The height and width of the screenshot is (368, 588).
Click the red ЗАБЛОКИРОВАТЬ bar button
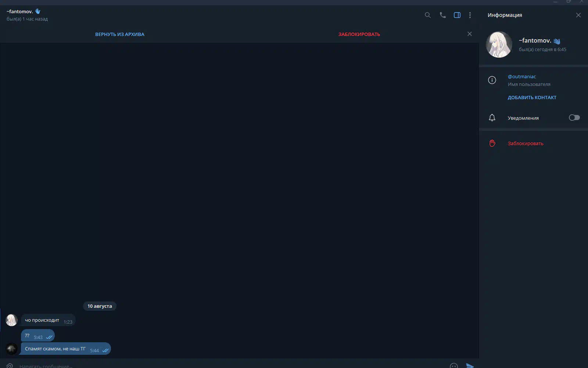coord(359,34)
